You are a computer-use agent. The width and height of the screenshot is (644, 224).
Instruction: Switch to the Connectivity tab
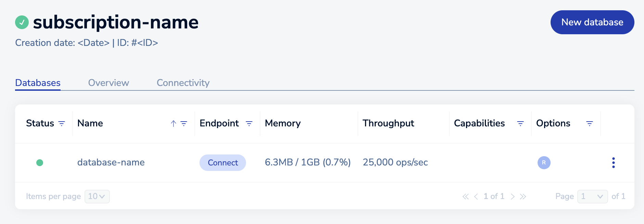tap(183, 83)
